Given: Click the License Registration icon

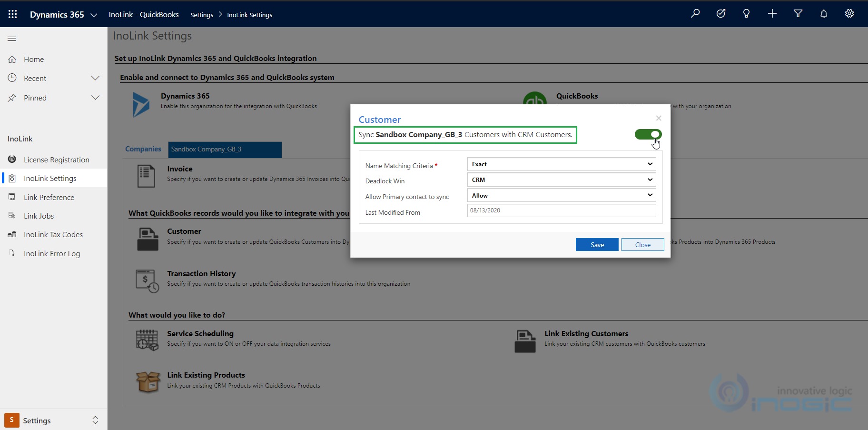Looking at the screenshot, I should [x=12, y=160].
